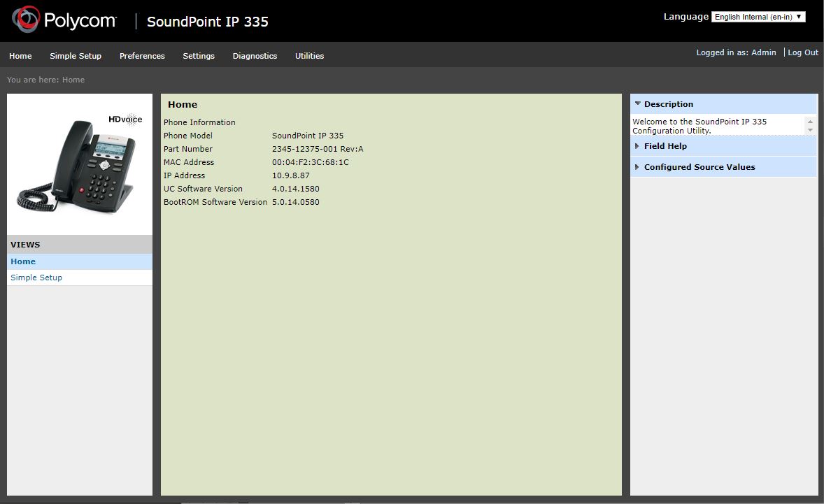824x504 pixels.
Task: Log out using the Log Out link
Action: coord(803,52)
